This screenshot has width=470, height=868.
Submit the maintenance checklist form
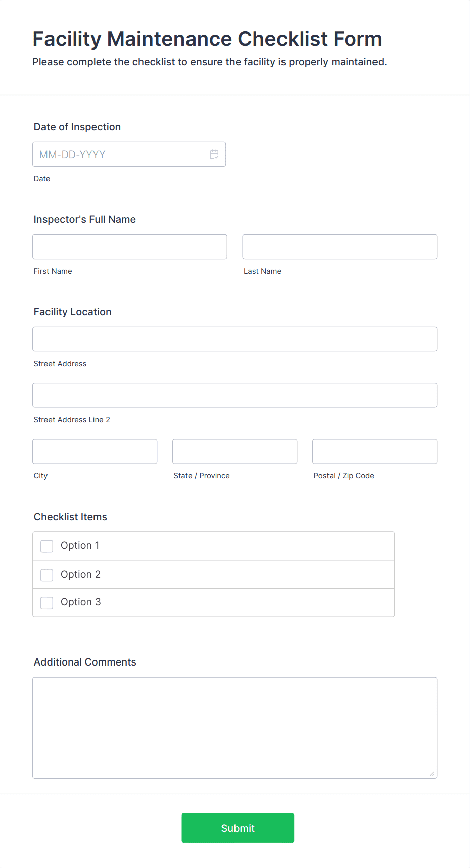click(238, 828)
